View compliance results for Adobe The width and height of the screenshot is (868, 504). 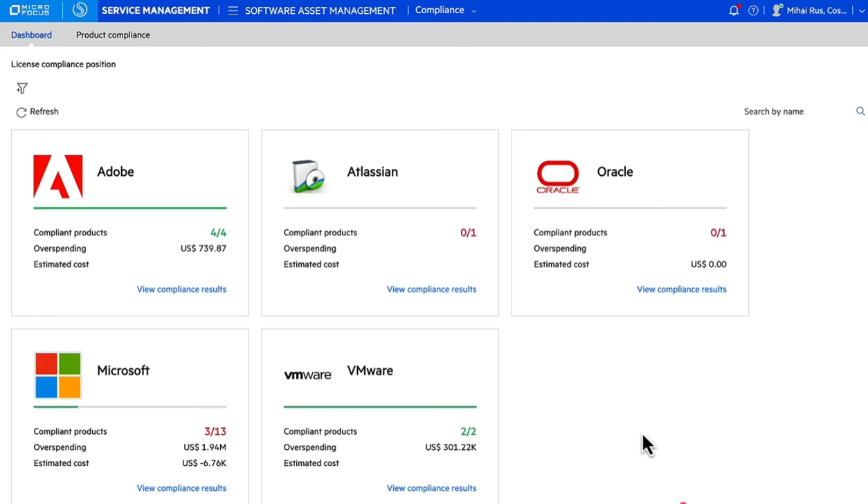tap(181, 289)
